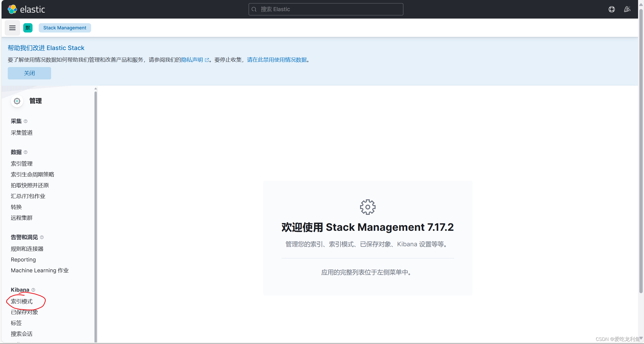The image size is (644, 344).
Task: Click the 管理 sidebar heading text
Action: 36,101
